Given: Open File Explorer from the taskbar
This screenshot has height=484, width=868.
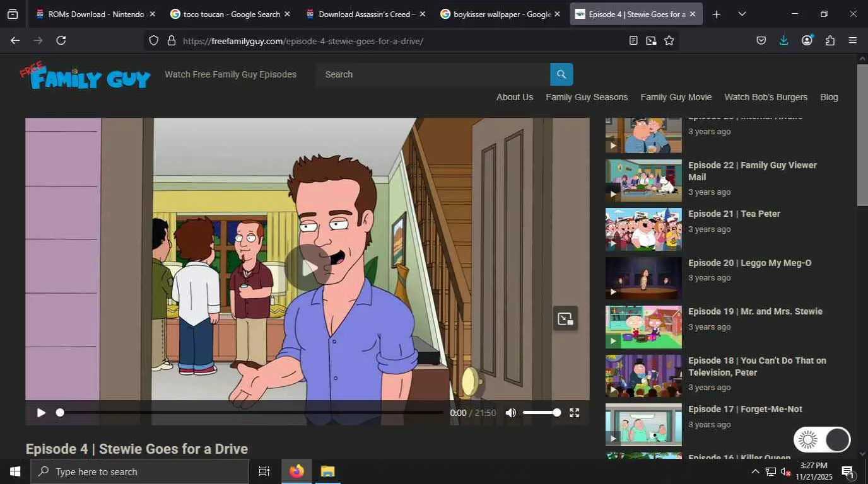Looking at the screenshot, I should [x=327, y=471].
